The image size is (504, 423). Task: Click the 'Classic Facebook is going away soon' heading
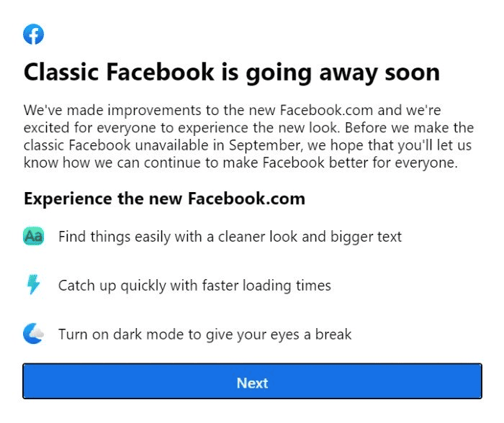coord(231,73)
